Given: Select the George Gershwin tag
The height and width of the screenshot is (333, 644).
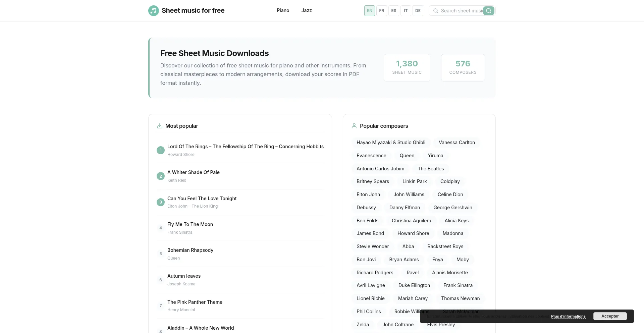Looking at the screenshot, I should 453,208.
